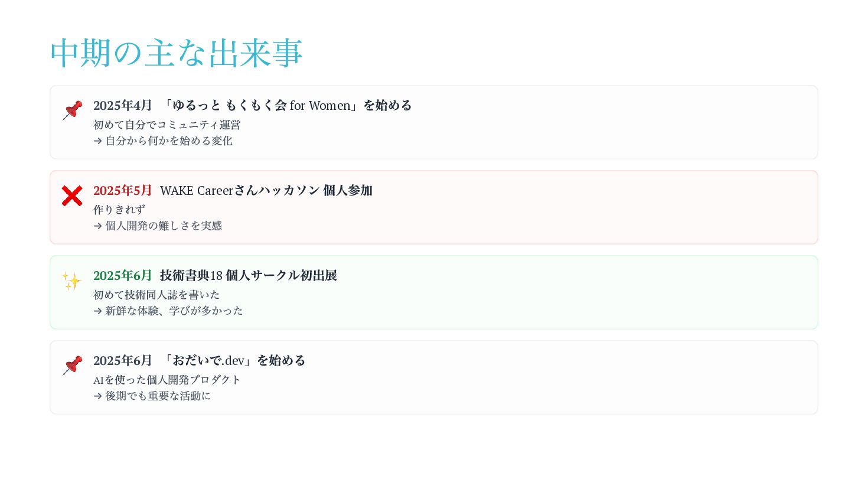This screenshot has width=868, height=489.
Task: Click the text 初めて自分でコミュニティ運営
Action: 167,125
